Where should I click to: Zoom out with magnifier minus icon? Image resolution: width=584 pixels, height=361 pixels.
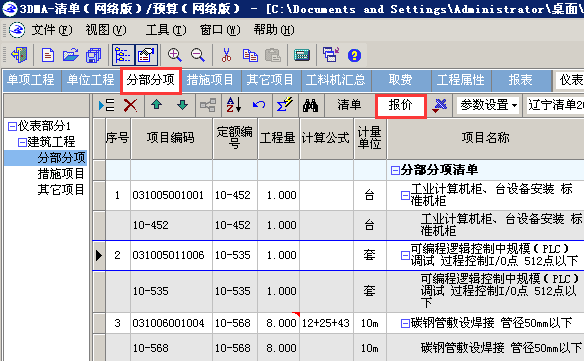pos(198,55)
